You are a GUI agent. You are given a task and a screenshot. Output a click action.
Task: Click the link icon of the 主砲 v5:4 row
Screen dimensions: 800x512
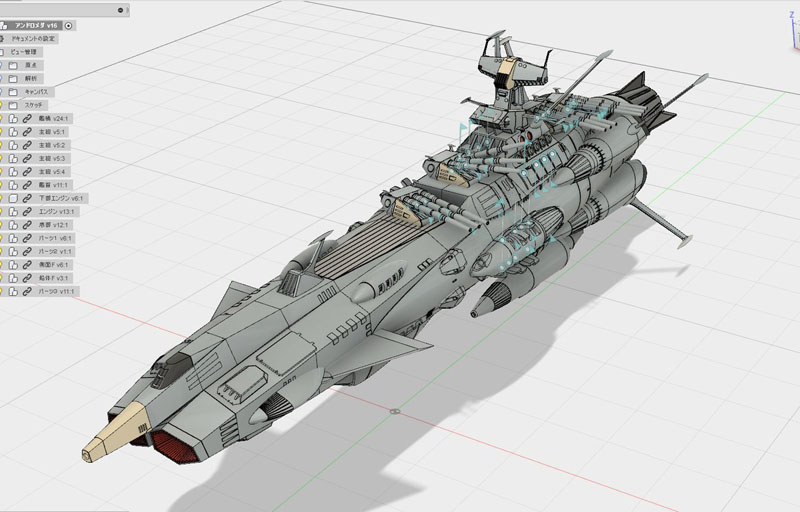pos(27,172)
